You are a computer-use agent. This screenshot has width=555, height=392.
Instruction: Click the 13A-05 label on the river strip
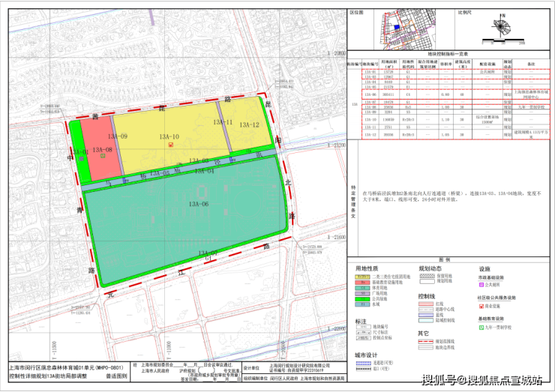point(160,173)
